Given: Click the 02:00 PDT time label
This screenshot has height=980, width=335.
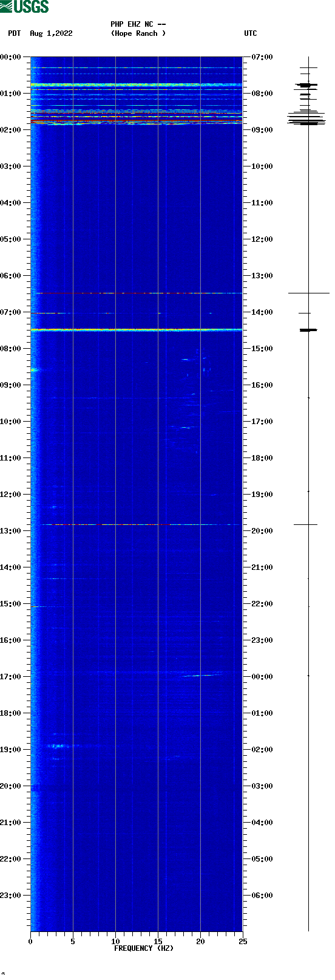Looking at the screenshot, I should pyautogui.click(x=11, y=130).
